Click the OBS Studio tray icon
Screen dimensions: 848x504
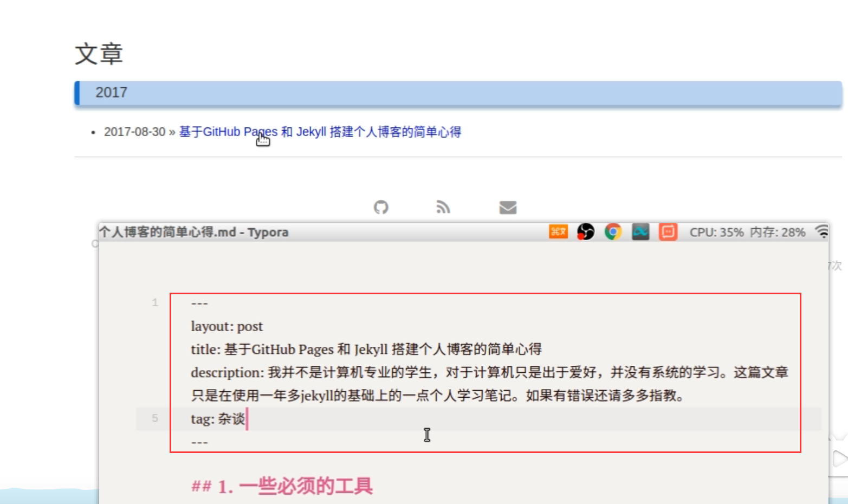(586, 232)
